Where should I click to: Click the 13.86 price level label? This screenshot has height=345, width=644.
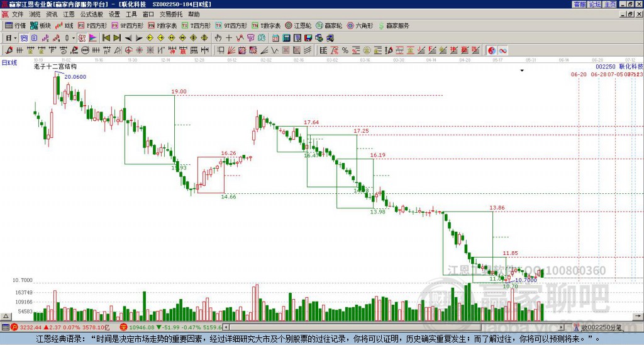(497, 208)
